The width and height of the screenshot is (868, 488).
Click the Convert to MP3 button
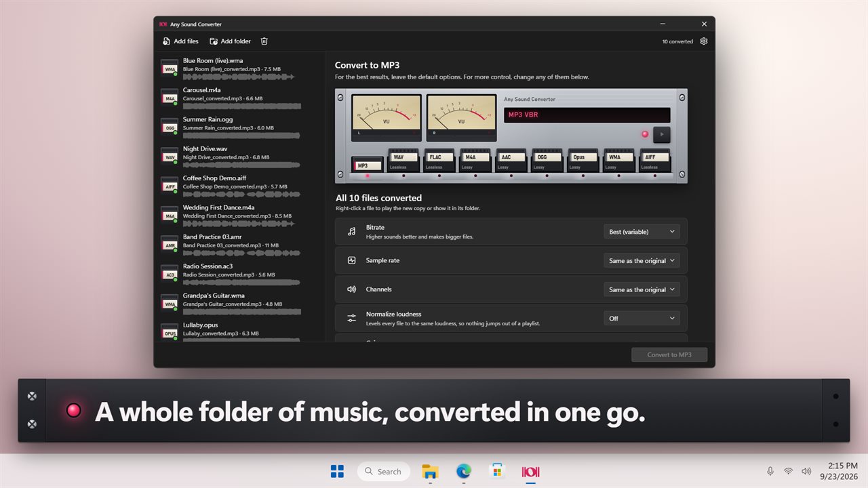tap(669, 354)
